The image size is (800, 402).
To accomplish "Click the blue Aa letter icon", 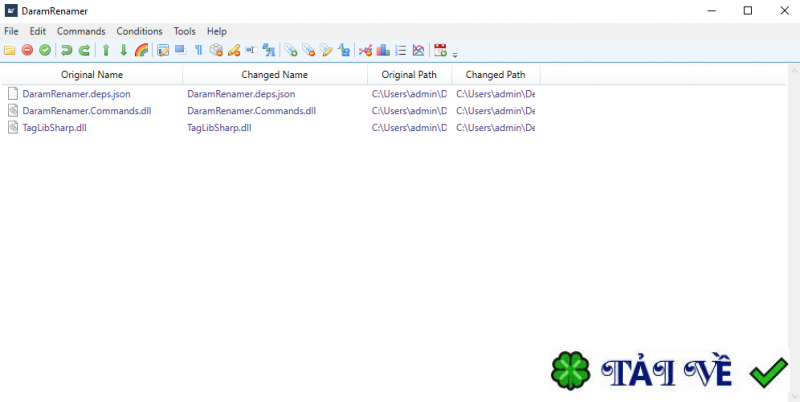I will [x=344, y=50].
